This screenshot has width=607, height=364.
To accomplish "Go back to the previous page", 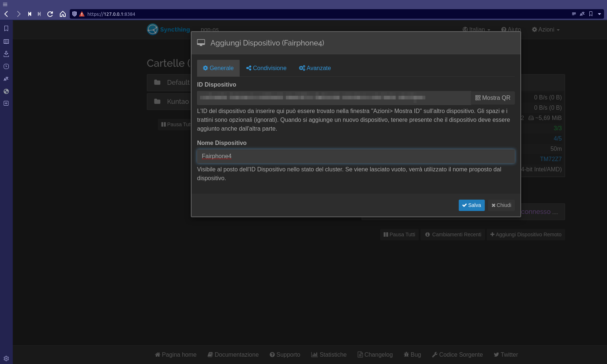I will (x=6, y=14).
